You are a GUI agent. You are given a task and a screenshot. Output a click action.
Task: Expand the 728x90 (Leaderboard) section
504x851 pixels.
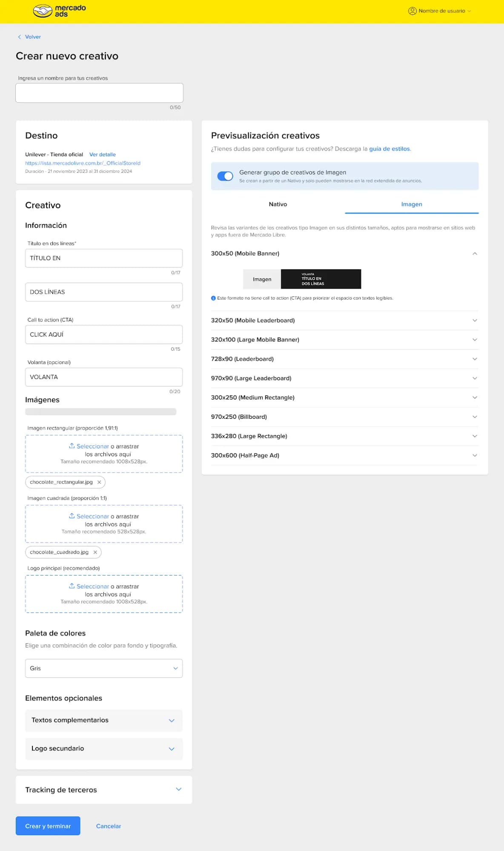[x=475, y=359]
